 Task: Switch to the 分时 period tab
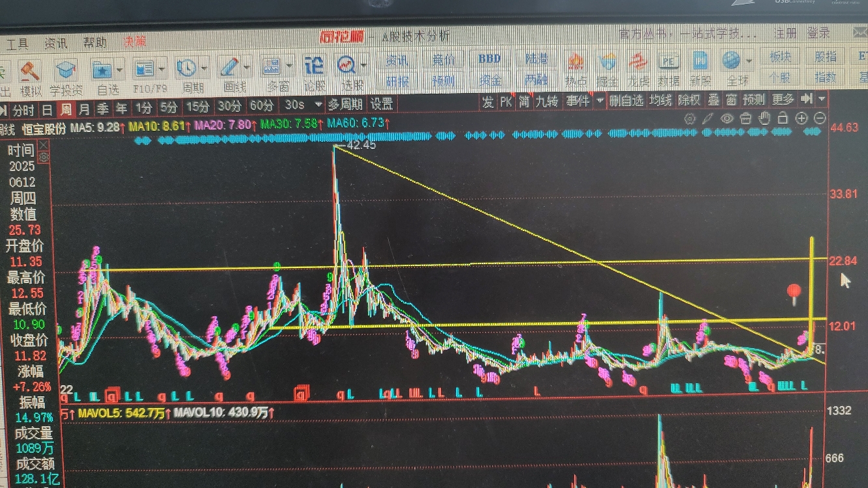24,109
